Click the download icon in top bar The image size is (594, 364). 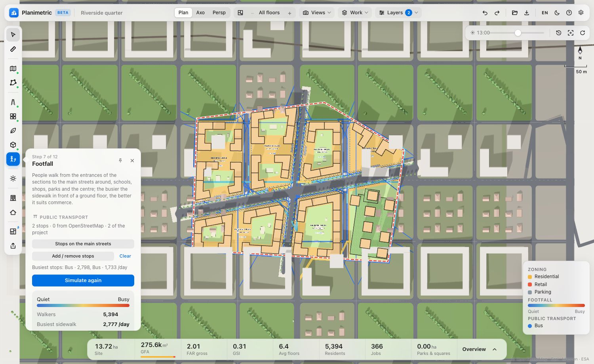pos(527,13)
